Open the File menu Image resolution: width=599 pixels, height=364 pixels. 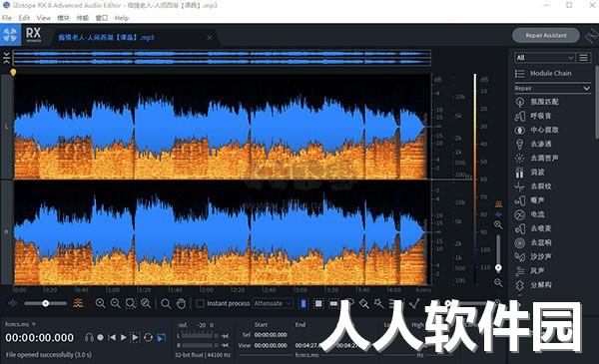coord(7,18)
